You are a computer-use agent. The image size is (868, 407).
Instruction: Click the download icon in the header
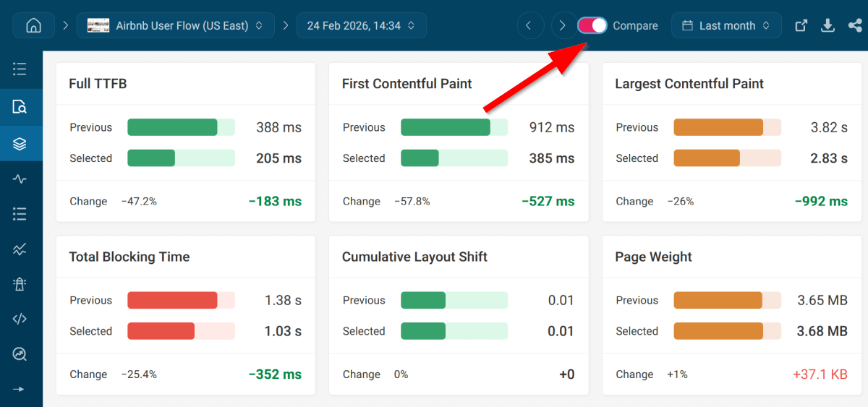pos(827,25)
